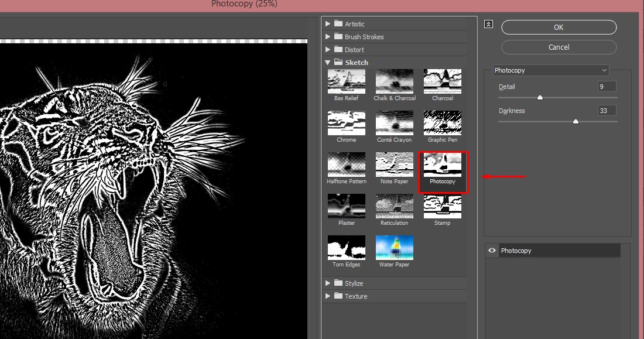Select the Graphic Pen filter thumbnail
Image resolution: width=644 pixels, height=339 pixels.
coord(443,123)
